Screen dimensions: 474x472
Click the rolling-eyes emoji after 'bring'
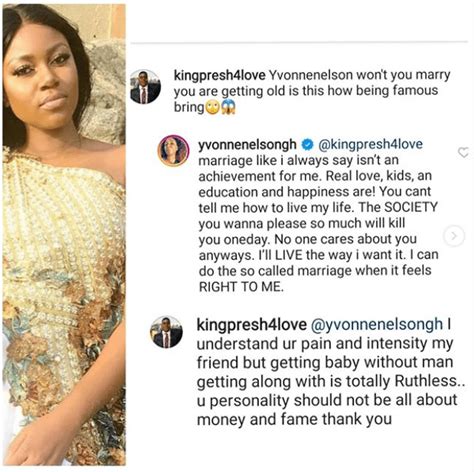click(213, 107)
